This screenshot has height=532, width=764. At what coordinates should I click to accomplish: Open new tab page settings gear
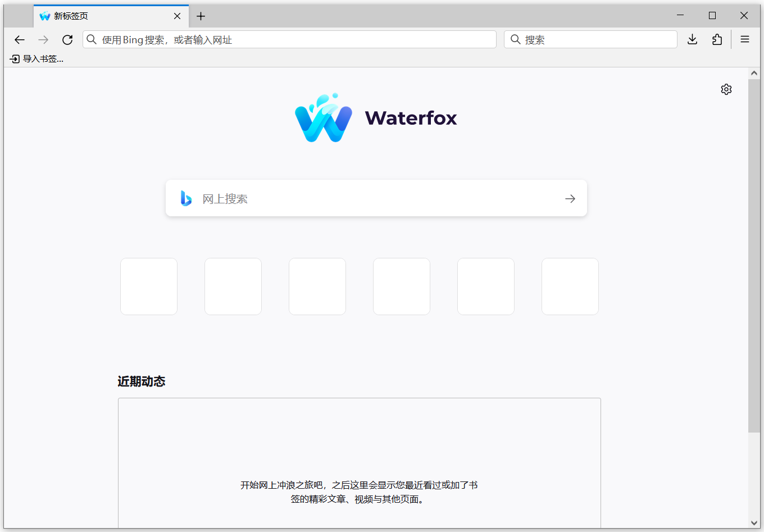click(726, 89)
